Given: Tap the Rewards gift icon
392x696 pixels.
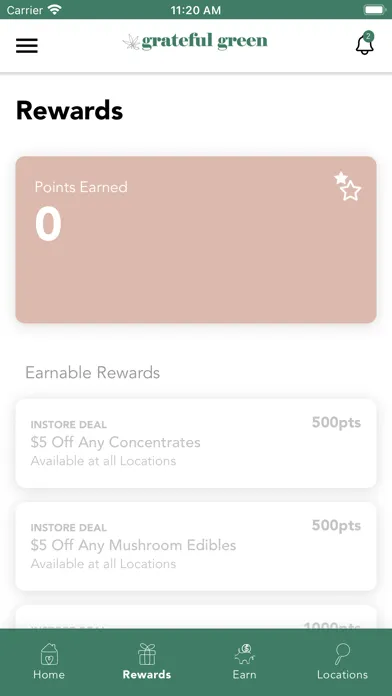Looking at the screenshot, I should (x=147, y=654).
